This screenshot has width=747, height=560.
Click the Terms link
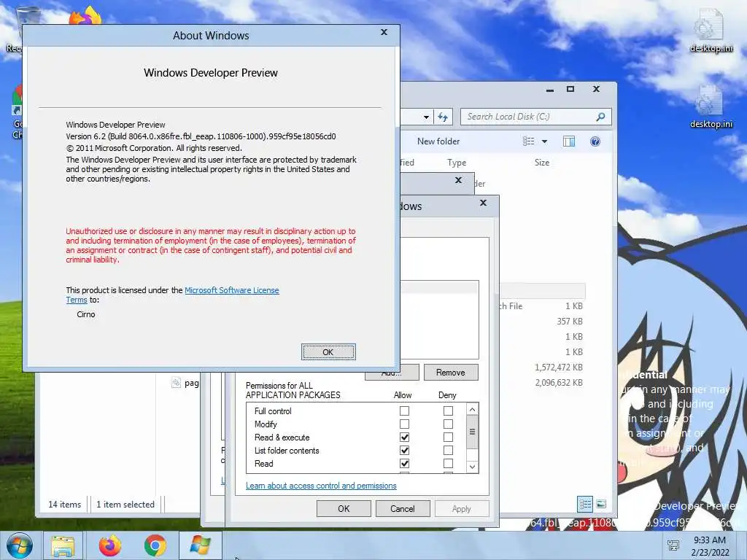[x=76, y=300]
